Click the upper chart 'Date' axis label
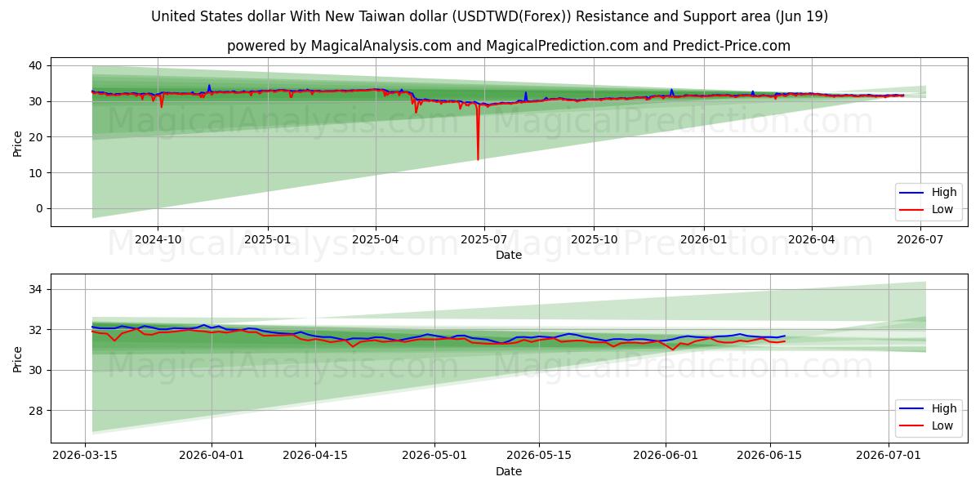The image size is (980, 490). coord(508,256)
